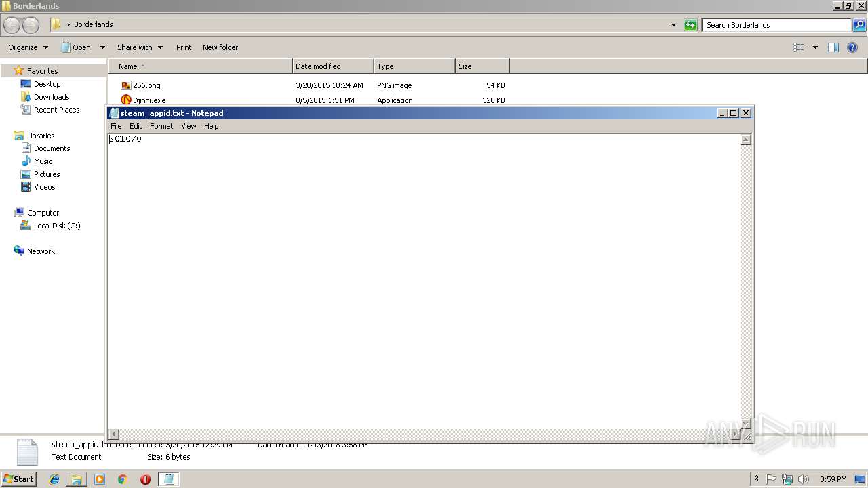Viewport: 868px width, 488px height.
Task: Launch Opera browser from taskbar
Action: (x=145, y=479)
